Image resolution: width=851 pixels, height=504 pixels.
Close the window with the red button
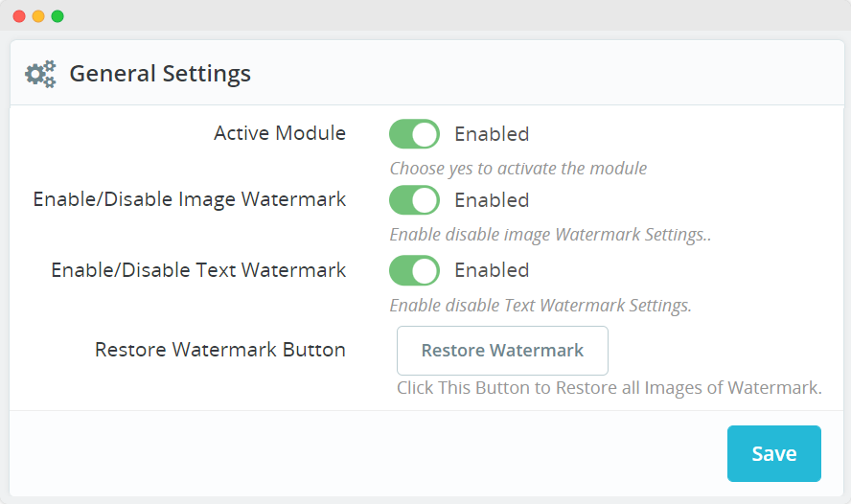19,16
